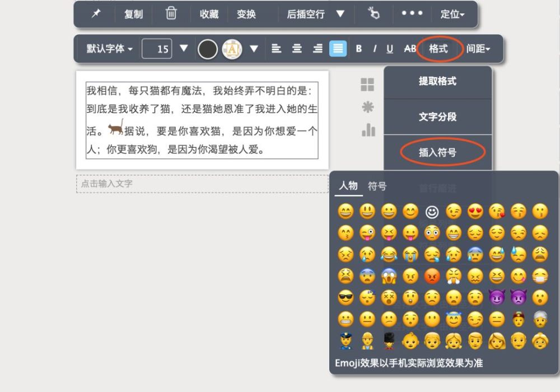Insert the police officer emoji
This screenshot has width=560, height=392.
tap(346, 341)
